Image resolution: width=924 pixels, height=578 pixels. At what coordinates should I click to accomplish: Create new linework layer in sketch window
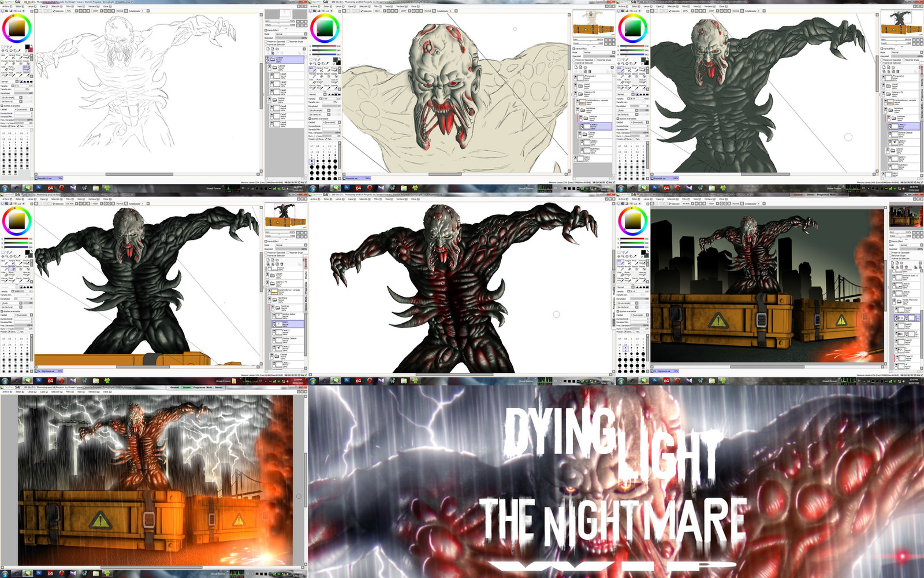[273, 49]
